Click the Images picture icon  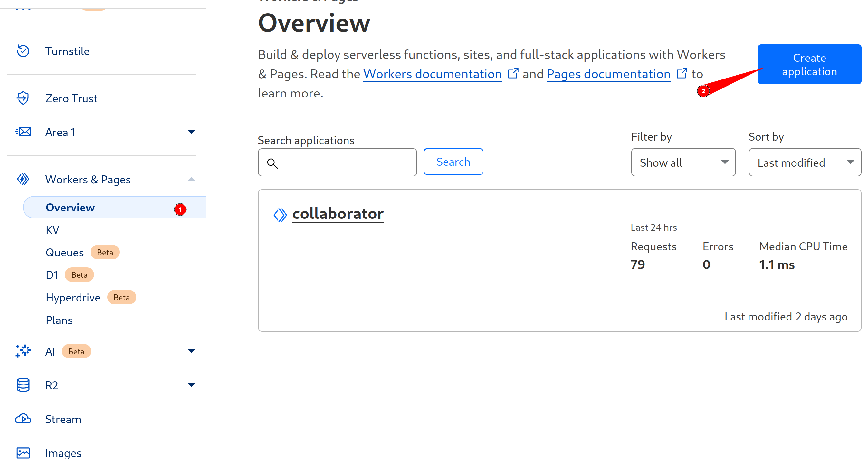(x=23, y=453)
